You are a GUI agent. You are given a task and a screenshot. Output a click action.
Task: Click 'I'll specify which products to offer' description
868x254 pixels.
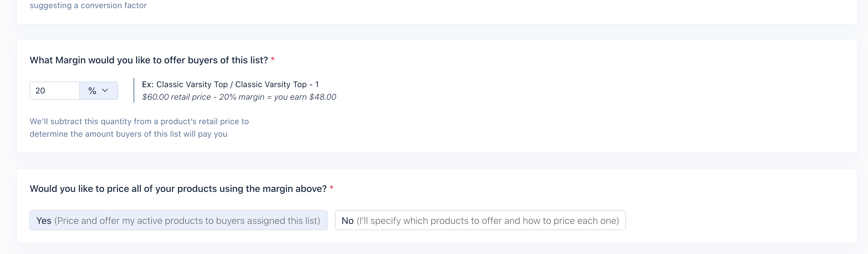488,221
